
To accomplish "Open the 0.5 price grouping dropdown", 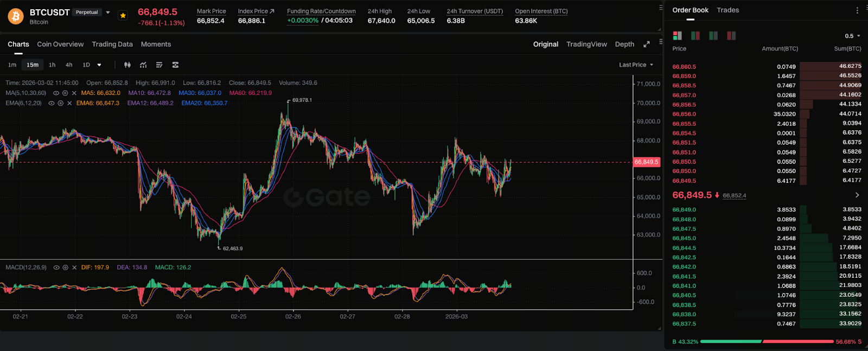I will coord(852,36).
